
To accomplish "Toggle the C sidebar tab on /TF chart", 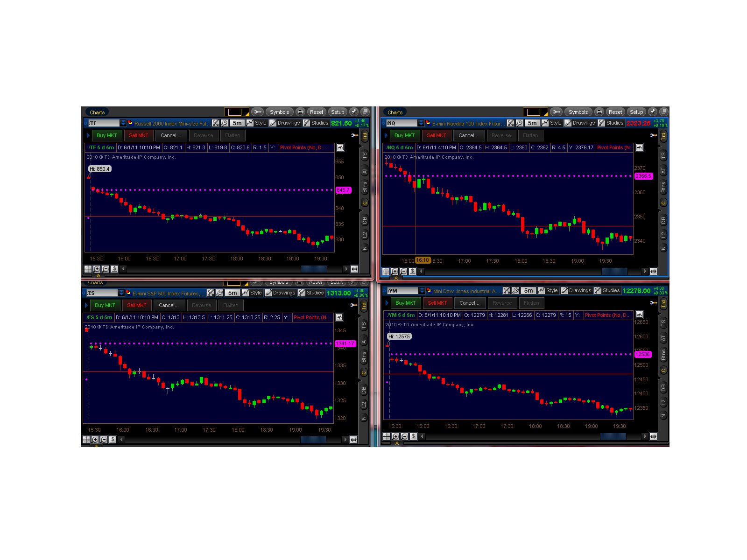I will pyautogui.click(x=365, y=203).
